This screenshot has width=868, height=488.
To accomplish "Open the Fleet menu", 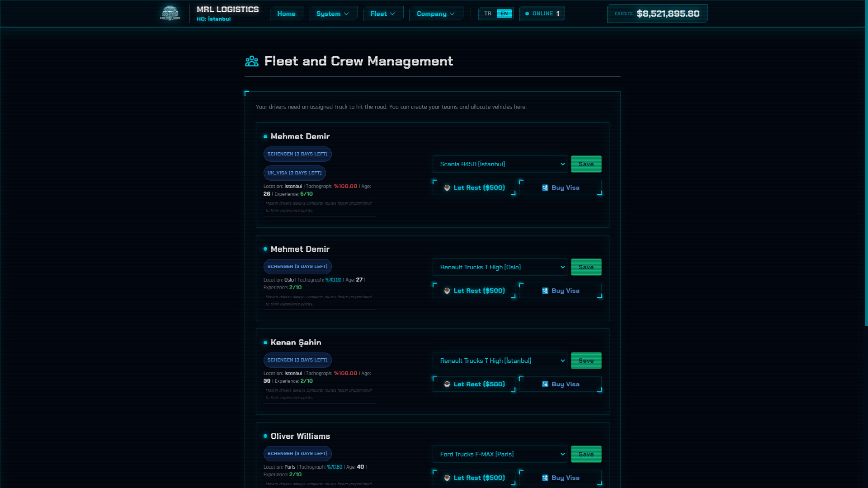I will pyautogui.click(x=382, y=14).
